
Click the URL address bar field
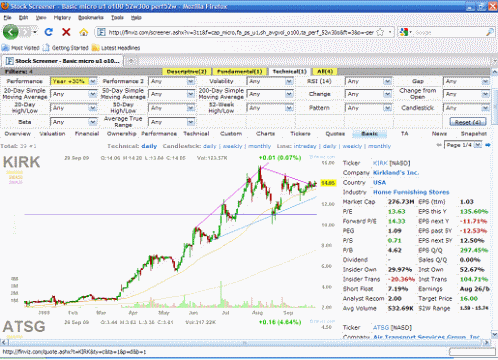240,32
